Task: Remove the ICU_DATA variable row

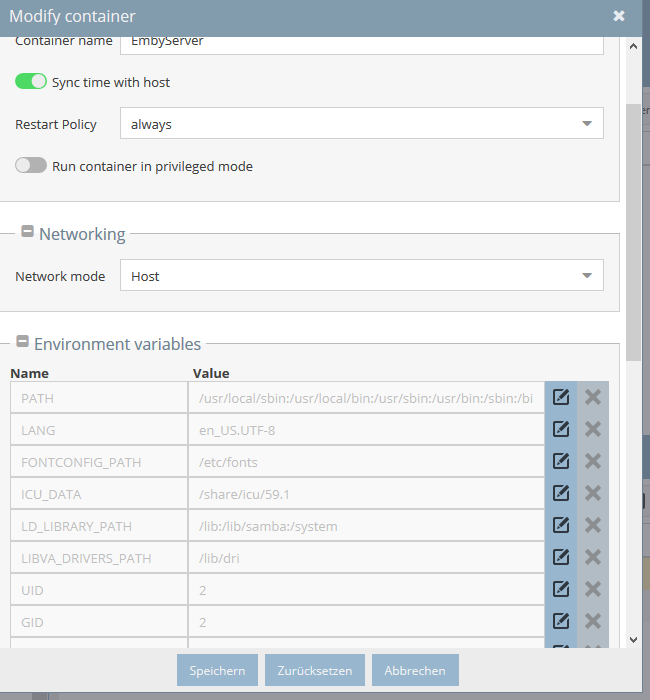Action: click(593, 493)
